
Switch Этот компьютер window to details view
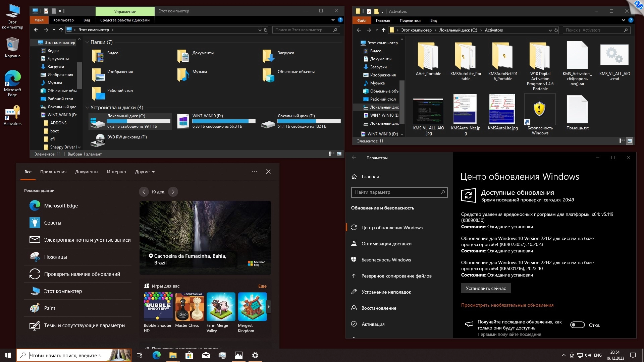[x=331, y=154]
